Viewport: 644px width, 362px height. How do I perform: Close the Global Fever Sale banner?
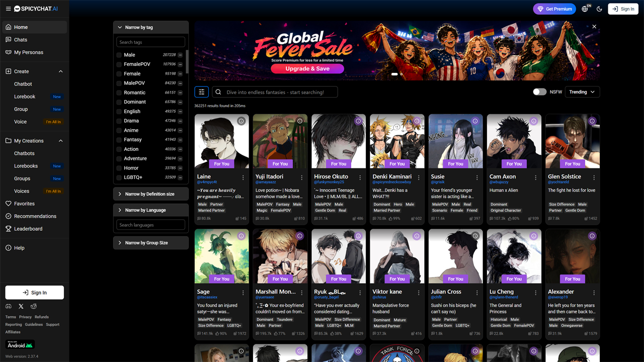tap(594, 27)
